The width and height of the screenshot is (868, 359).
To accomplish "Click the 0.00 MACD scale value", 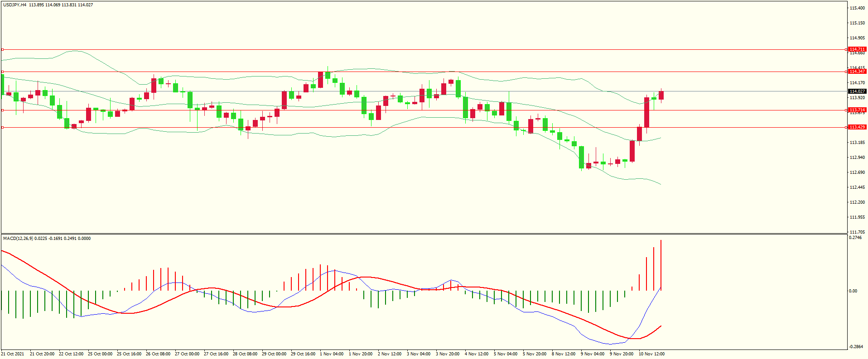I will [x=853, y=291].
